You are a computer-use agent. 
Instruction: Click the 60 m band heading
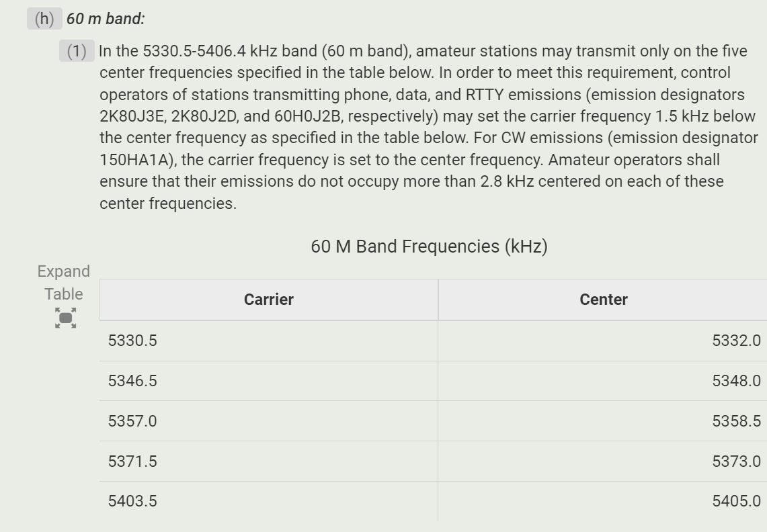pos(106,19)
